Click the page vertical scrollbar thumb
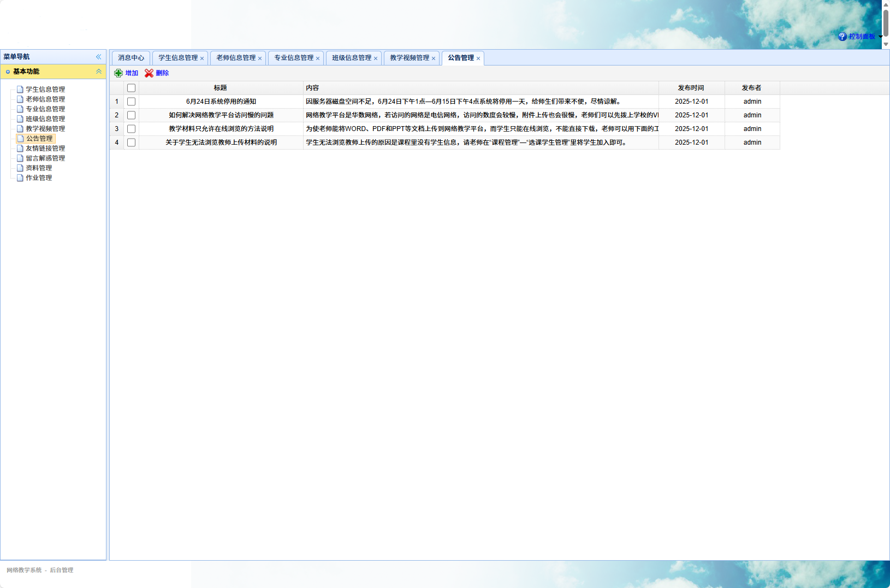Viewport: 890px width, 588px height. tap(886, 23)
